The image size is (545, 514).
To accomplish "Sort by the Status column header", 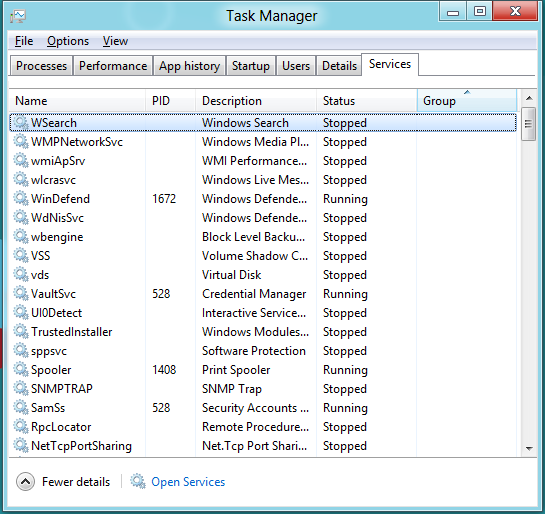I will tap(366, 101).
